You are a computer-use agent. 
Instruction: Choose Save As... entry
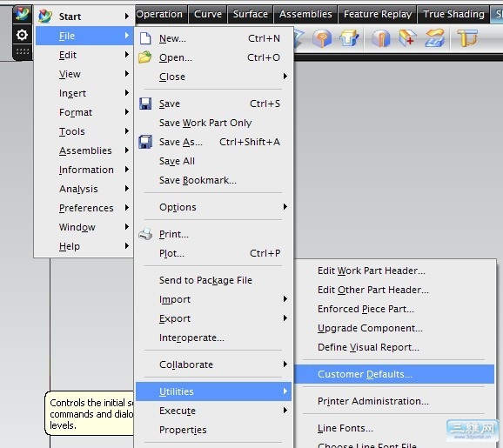tap(213, 142)
